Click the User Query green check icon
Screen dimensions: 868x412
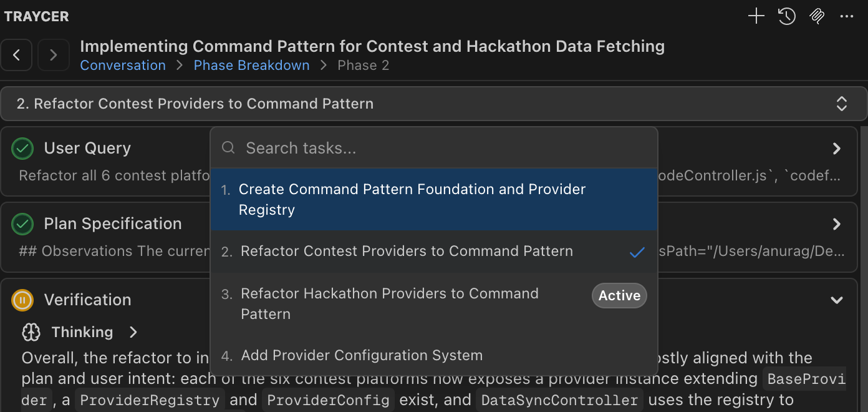click(x=22, y=148)
